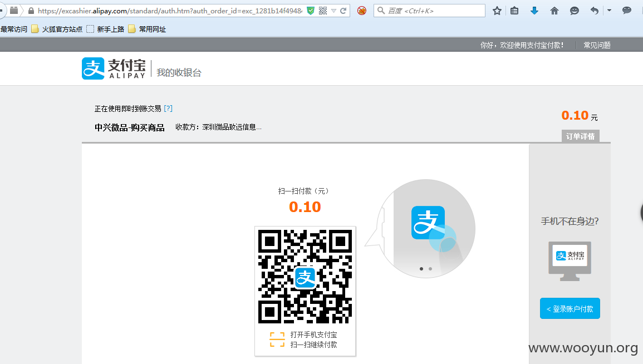This screenshot has height=364, width=643.
Task: Reload the page with the refresh icon
Action: [343, 11]
